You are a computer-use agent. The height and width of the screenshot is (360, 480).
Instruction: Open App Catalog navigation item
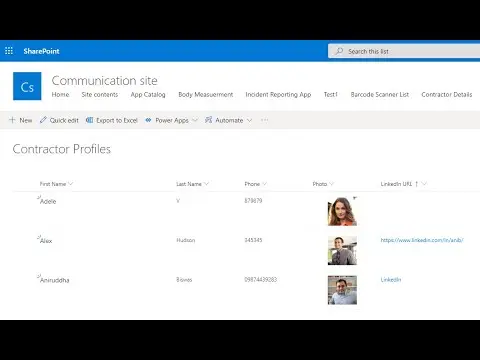pos(148,95)
